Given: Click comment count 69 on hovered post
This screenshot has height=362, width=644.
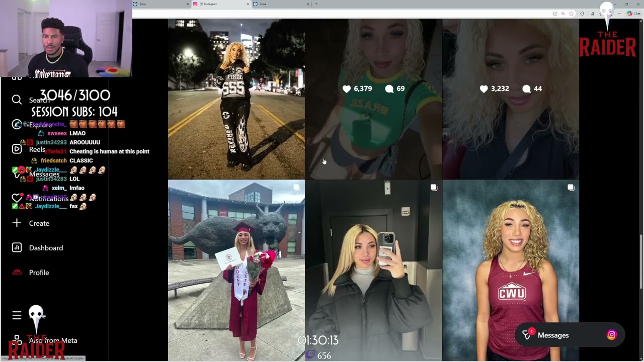Looking at the screenshot, I should pos(395,88).
